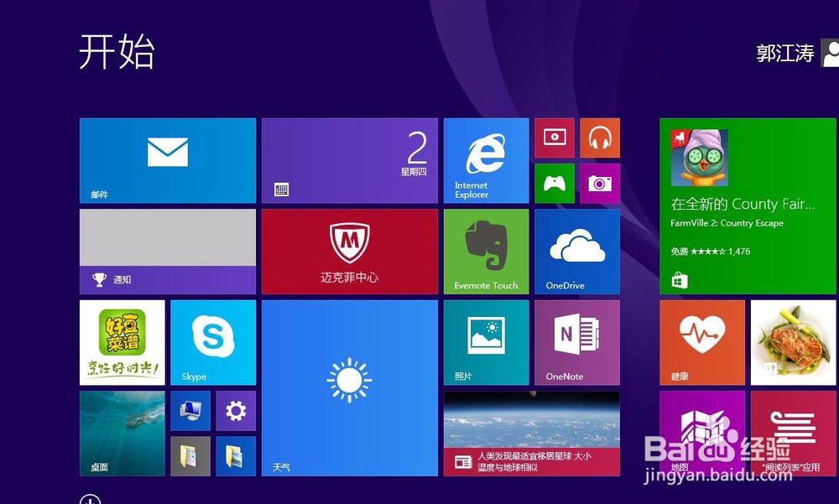The width and height of the screenshot is (839, 504).
Task: Open the Calendar tile showing 星期四
Action: tap(349, 160)
